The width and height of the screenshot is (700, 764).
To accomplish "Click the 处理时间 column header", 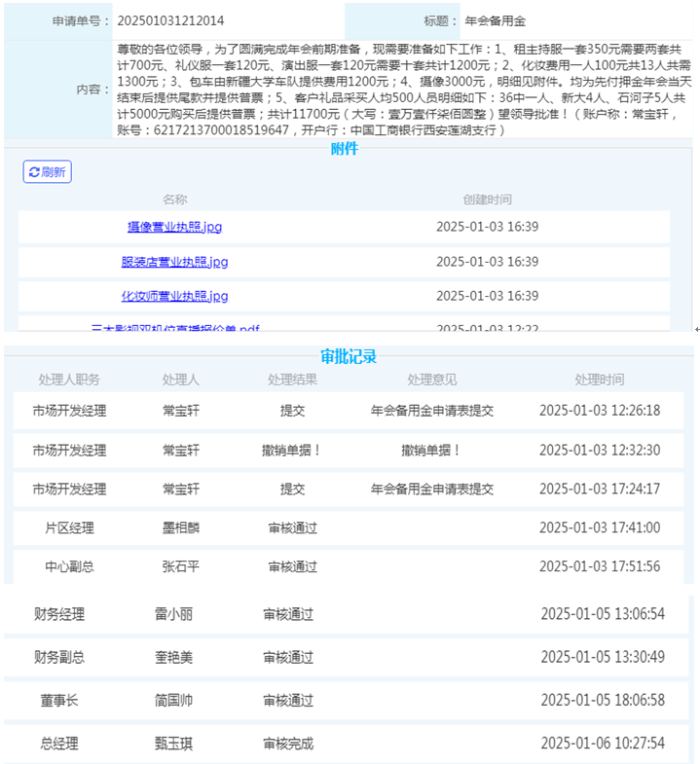I will pos(599,380).
